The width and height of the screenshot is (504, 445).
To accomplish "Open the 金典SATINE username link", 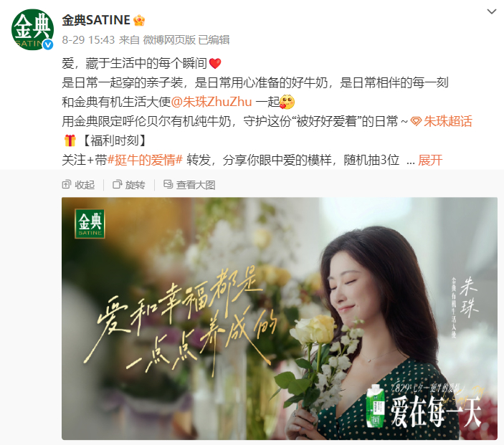I will pos(96,20).
